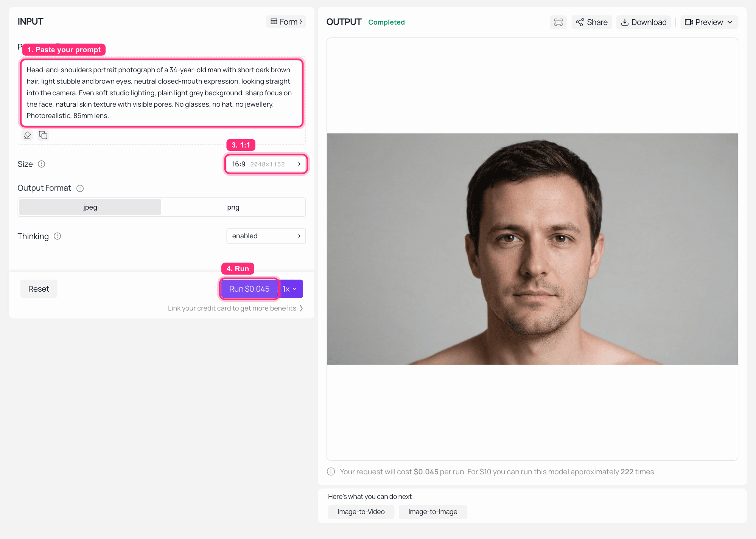Open the Thinking enabled dropdown
The height and width of the screenshot is (539, 756).
click(266, 236)
